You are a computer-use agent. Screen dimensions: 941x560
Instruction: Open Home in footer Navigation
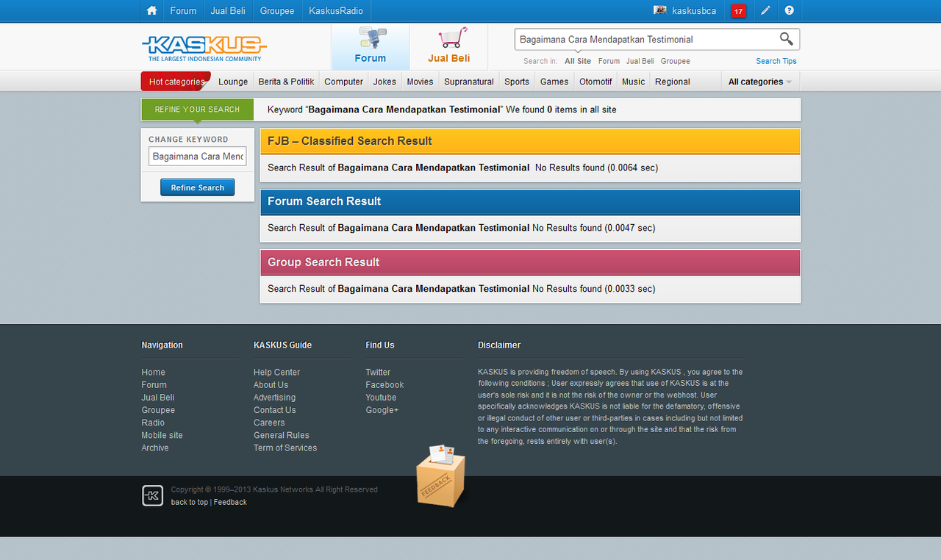154,373
